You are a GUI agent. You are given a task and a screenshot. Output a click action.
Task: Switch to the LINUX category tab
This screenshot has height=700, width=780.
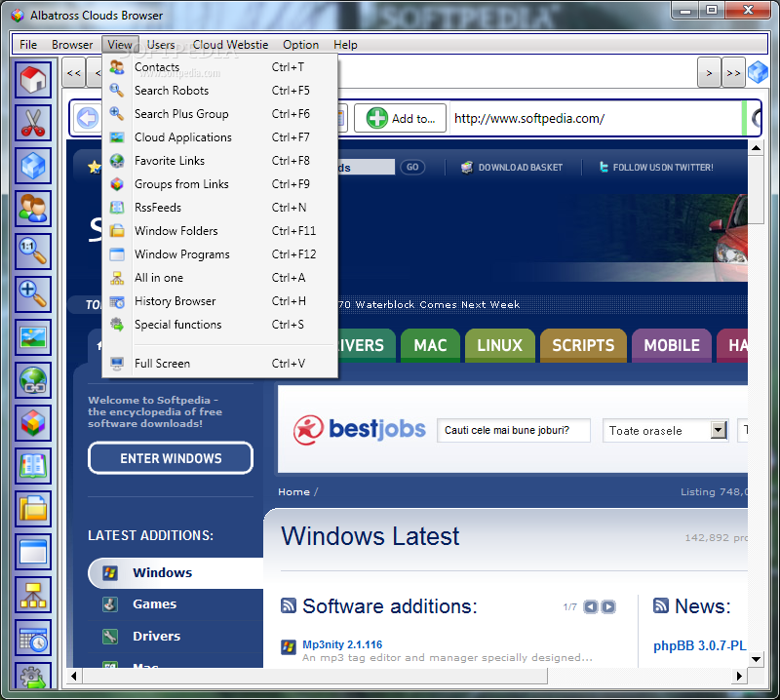click(499, 345)
